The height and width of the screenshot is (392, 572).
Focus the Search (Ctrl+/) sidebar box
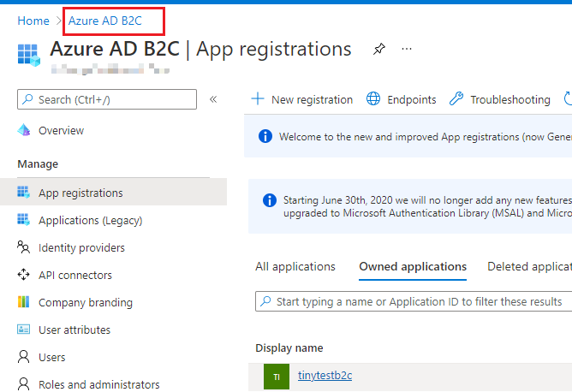pyautogui.click(x=107, y=99)
